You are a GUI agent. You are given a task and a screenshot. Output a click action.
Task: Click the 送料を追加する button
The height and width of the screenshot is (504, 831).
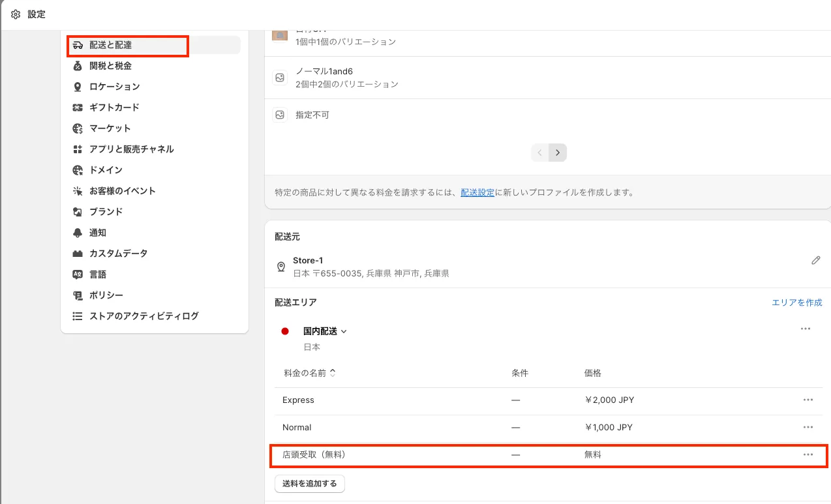point(309,484)
